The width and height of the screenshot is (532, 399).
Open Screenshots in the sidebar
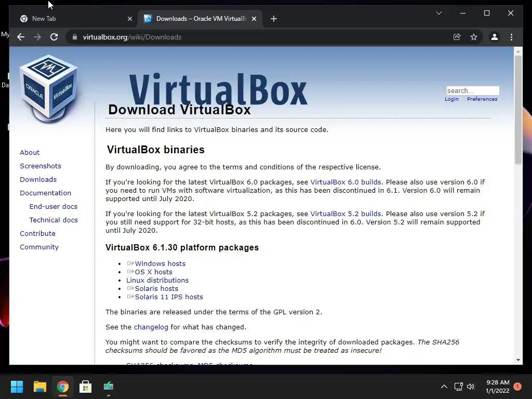pos(41,166)
